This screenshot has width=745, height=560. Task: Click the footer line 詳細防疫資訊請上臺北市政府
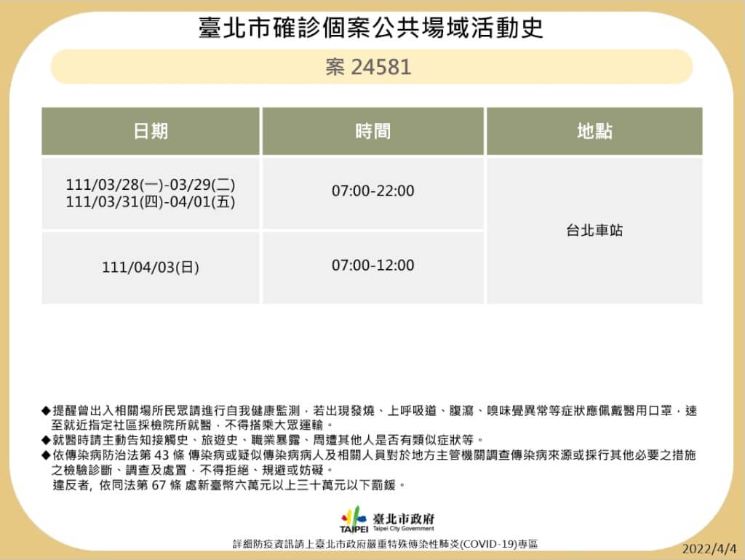pyautogui.click(x=386, y=544)
